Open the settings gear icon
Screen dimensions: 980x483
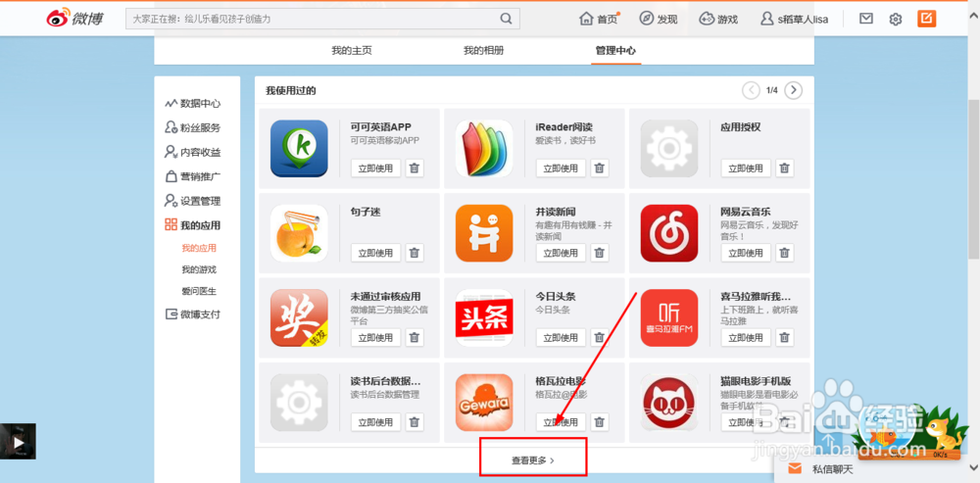[x=896, y=20]
